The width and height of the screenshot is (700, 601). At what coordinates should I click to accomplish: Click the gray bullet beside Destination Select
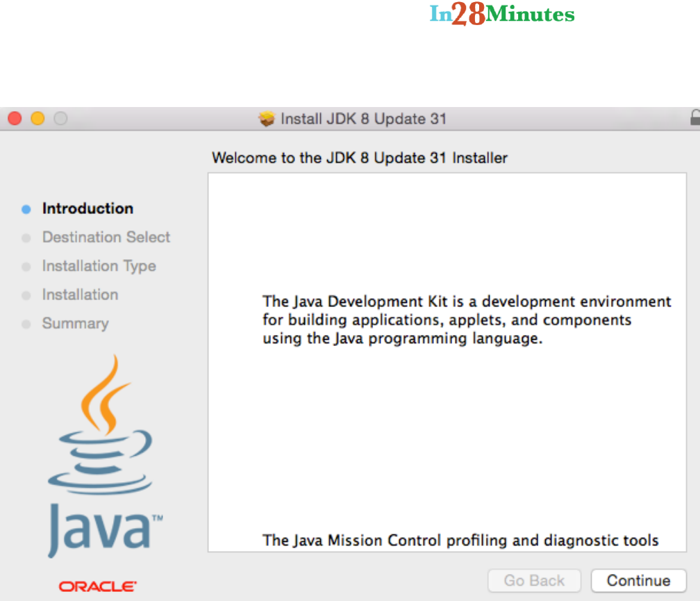(26, 238)
